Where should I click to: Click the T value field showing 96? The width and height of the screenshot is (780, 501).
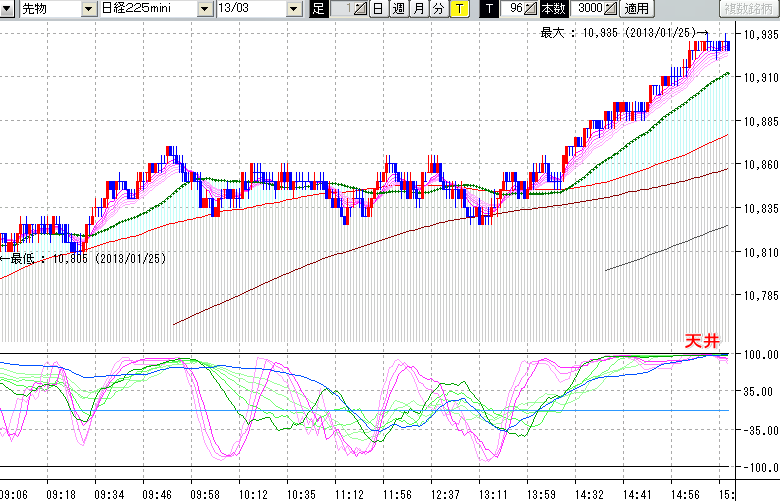[514, 9]
